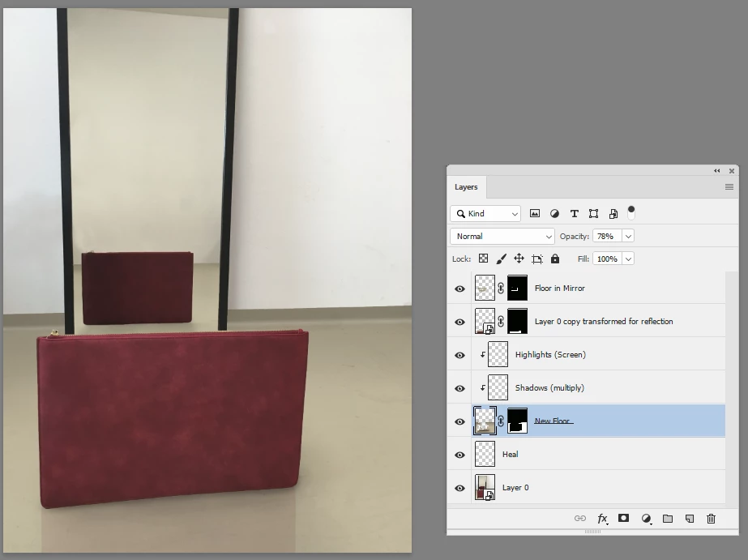
Task: Click Floor in Mirror layer thumbnail
Action: point(485,289)
